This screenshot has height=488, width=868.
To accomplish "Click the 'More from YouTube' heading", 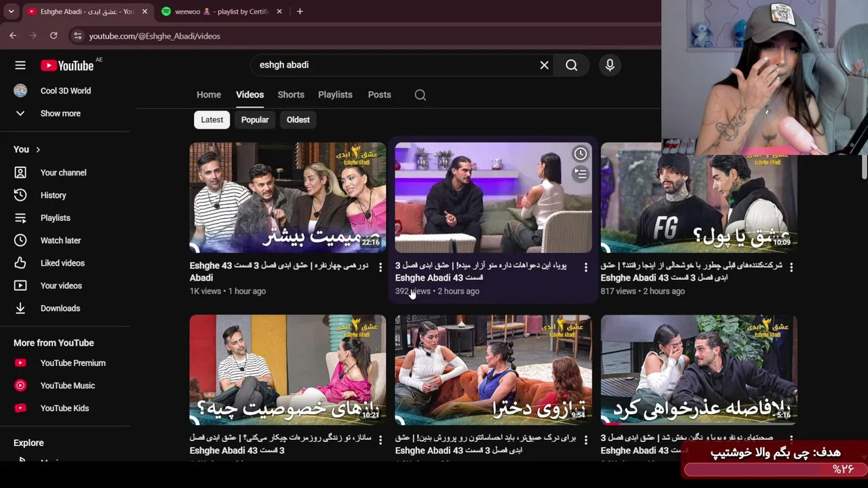I will click(x=54, y=343).
